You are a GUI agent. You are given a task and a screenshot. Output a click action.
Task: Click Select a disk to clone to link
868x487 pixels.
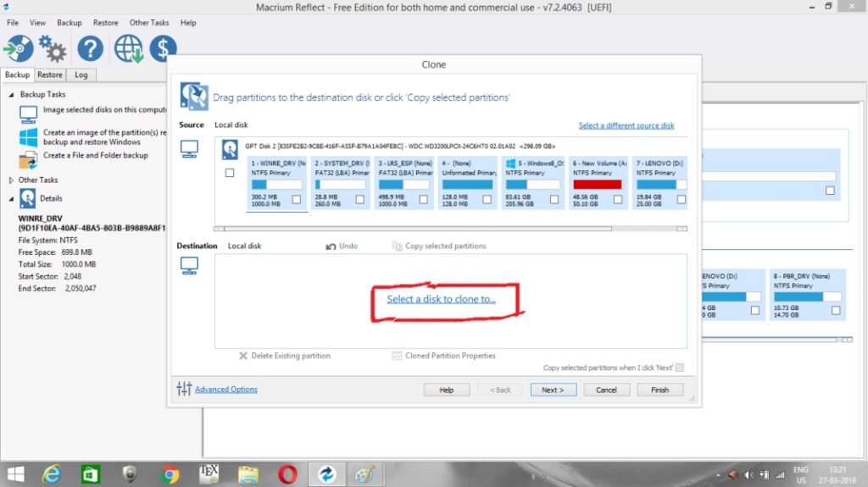[441, 299]
